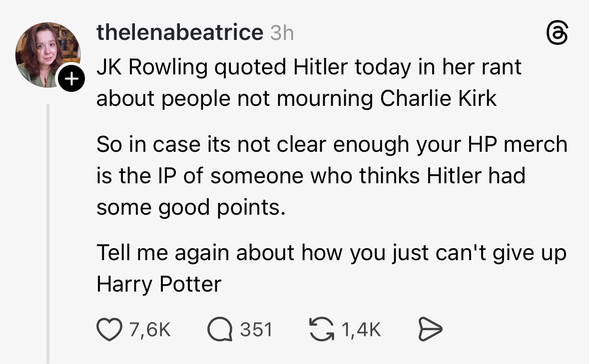Select the line ending "mourning Charlie Kirk"
The image size is (589, 364).
pos(296,98)
